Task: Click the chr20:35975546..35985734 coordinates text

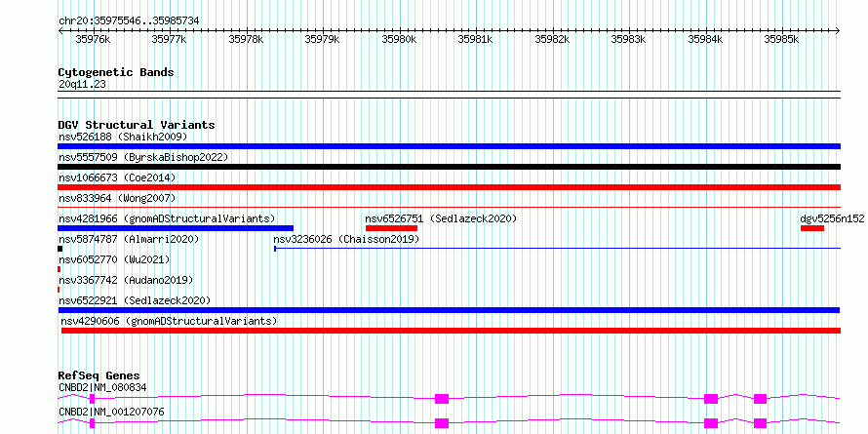Action: pyautogui.click(x=129, y=21)
